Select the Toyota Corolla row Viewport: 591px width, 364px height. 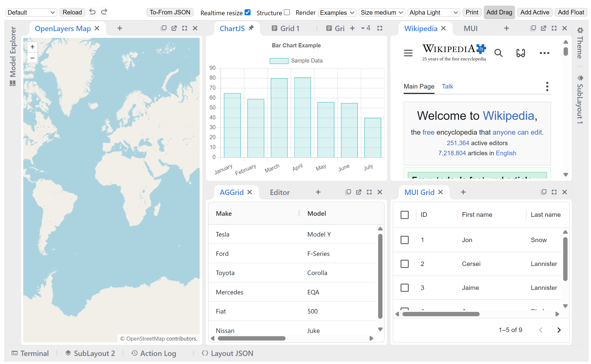[x=292, y=273]
